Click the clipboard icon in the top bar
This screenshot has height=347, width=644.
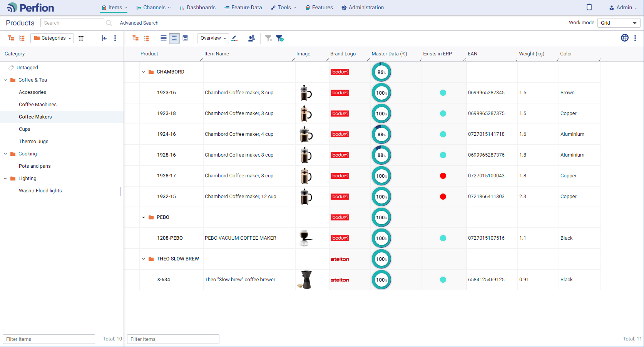(x=589, y=7)
